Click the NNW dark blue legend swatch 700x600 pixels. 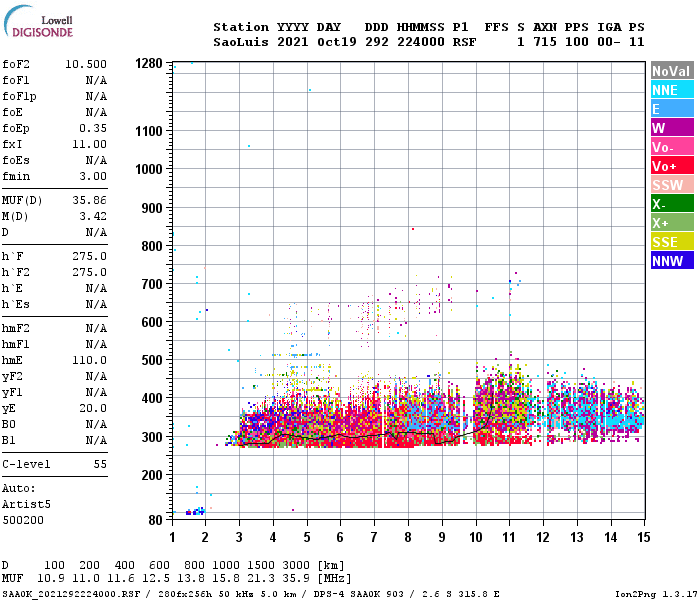(672, 260)
